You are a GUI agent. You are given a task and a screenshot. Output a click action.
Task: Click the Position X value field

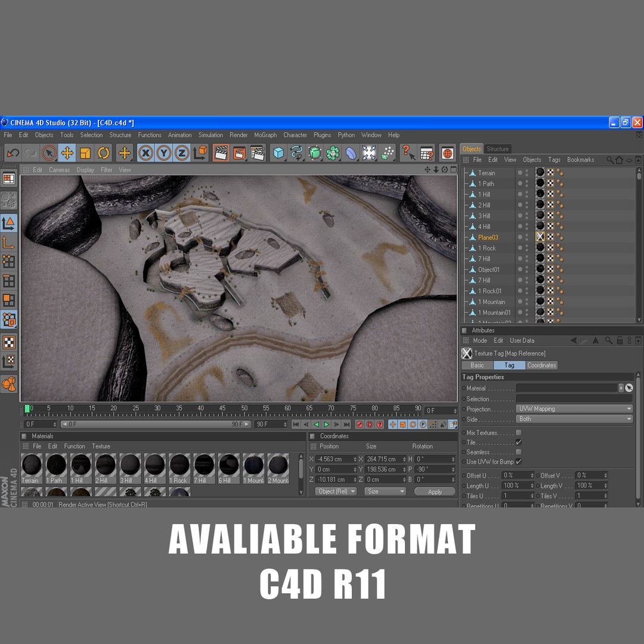[x=336, y=459]
